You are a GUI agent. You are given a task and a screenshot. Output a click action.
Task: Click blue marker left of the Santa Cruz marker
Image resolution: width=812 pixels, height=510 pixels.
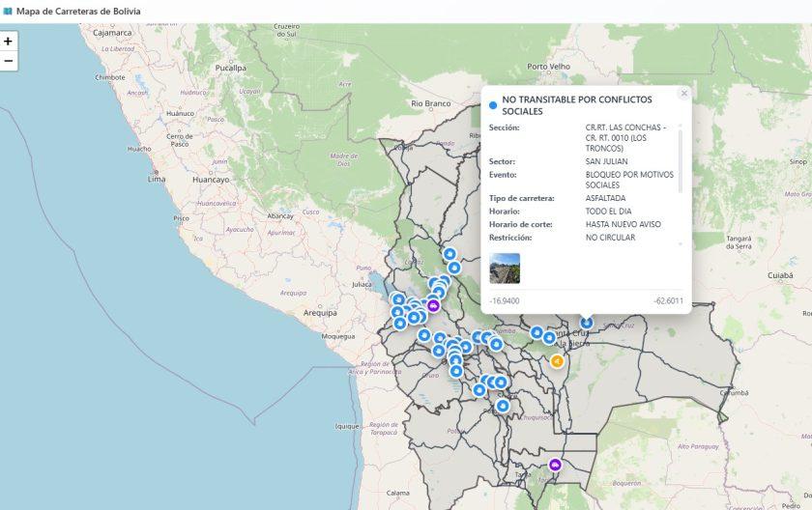pyautogui.click(x=537, y=332)
